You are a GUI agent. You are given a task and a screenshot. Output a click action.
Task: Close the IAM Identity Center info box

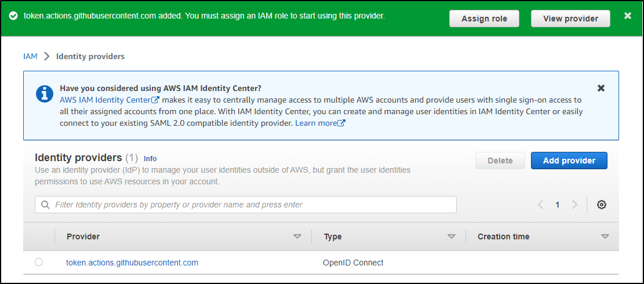coord(601,88)
